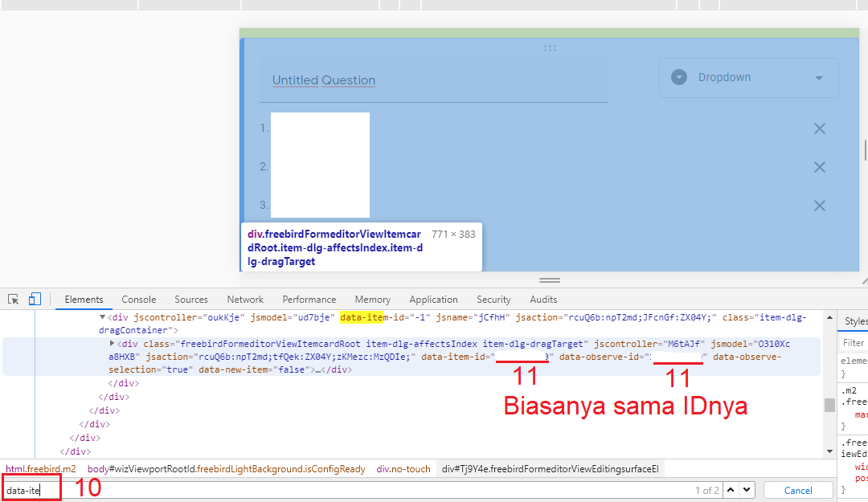Delete option 2 using the X icon
Screen dimensions: 868x502
819,167
